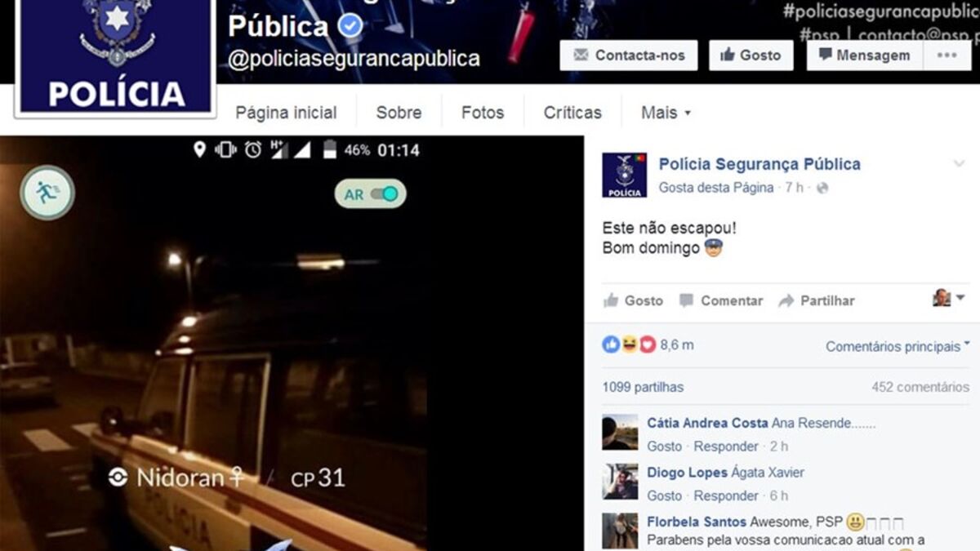Open Contacta-nos contact button
Viewport: 980px width, 551px height.
tap(629, 56)
